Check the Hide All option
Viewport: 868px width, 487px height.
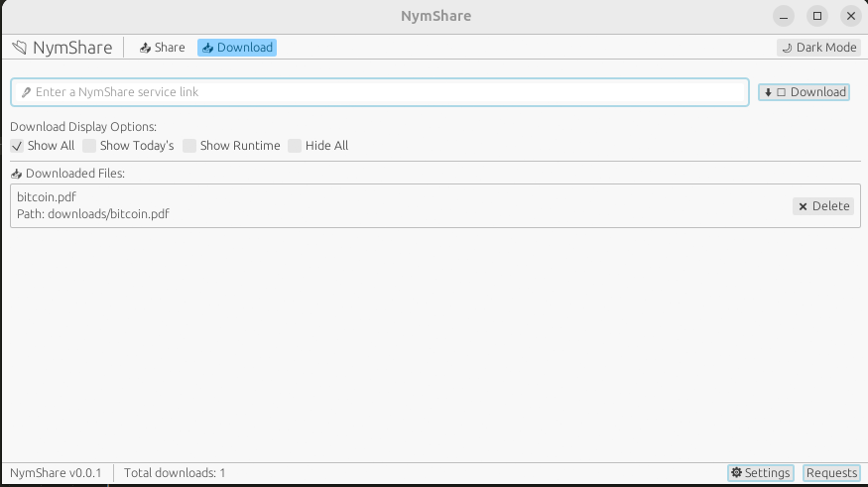point(295,146)
